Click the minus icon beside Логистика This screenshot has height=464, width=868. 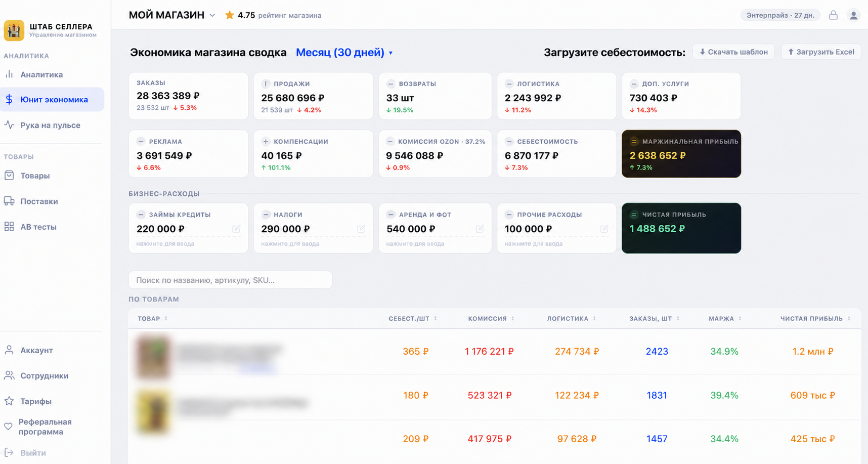[x=509, y=83]
